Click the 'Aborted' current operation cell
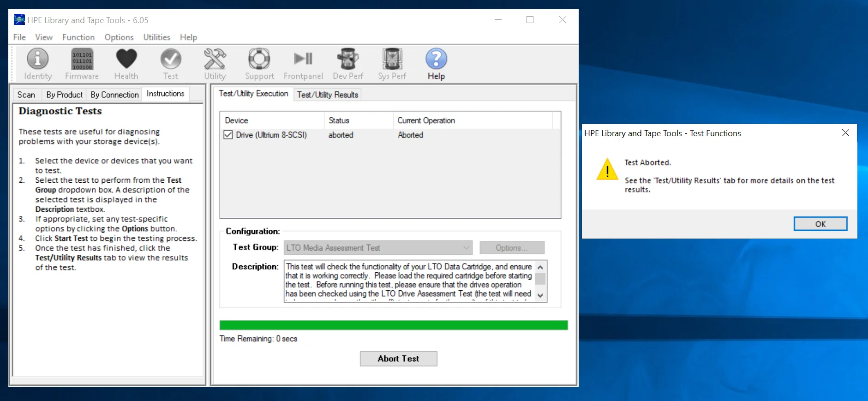Image resolution: width=868 pixels, height=401 pixels. (411, 135)
